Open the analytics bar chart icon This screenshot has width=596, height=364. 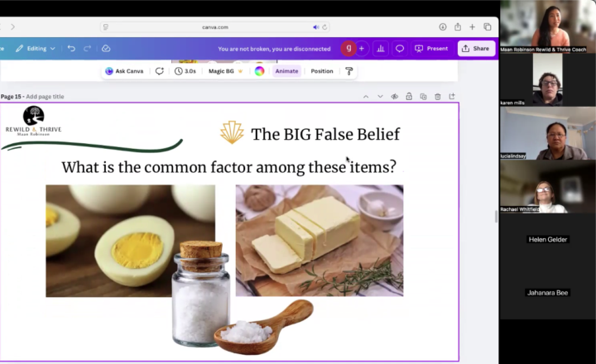click(x=381, y=49)
